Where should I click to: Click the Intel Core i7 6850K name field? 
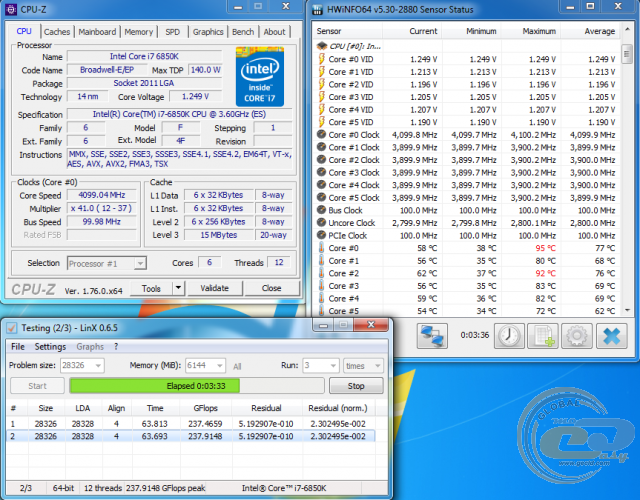144,56
